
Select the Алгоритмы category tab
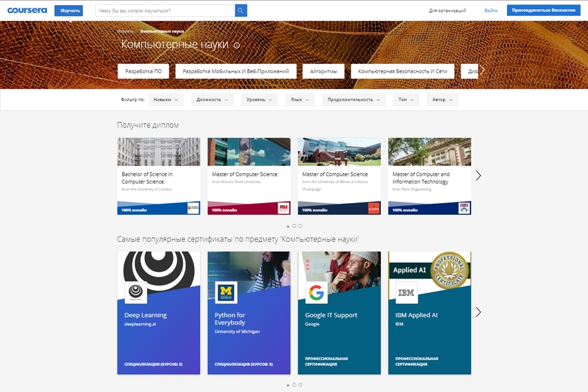point(323,71)
